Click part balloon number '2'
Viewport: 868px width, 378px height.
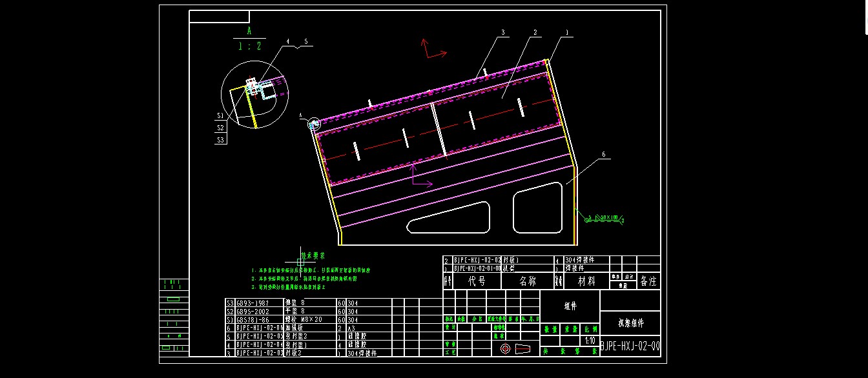(535, 32)
